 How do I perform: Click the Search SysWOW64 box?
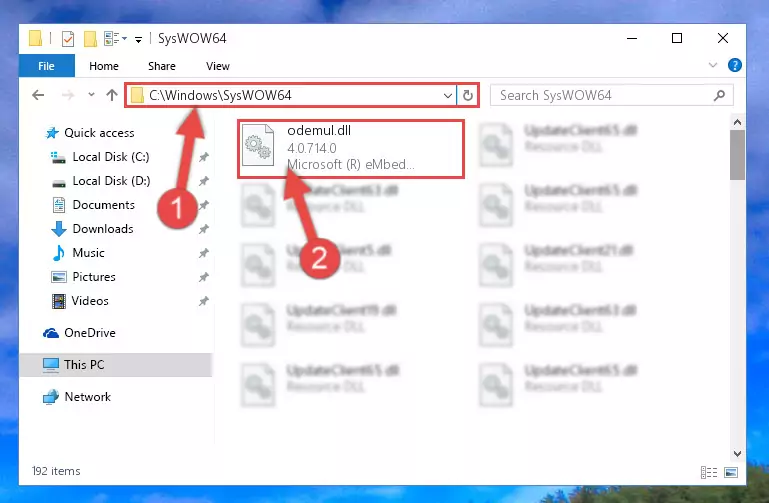pos(612,95)
